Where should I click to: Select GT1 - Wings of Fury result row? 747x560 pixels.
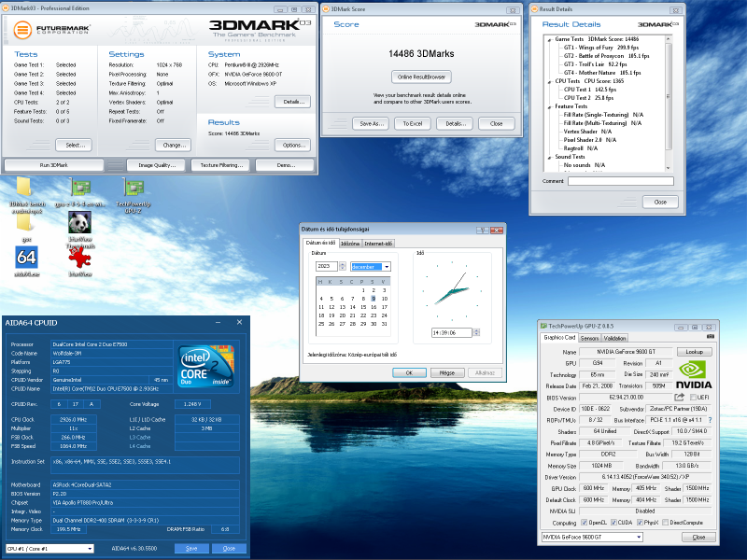601,48
